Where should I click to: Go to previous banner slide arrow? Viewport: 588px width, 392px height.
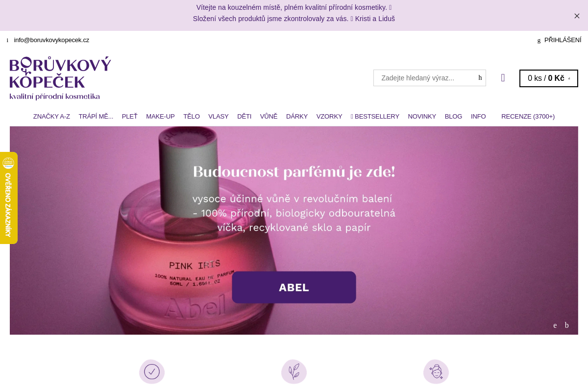pyautogui.click(x=555, y=325)
